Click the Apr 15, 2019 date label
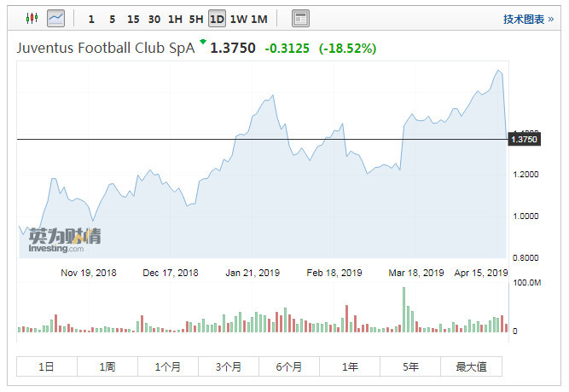The width and height of the screenshot is (569, 392). (481, 273)
